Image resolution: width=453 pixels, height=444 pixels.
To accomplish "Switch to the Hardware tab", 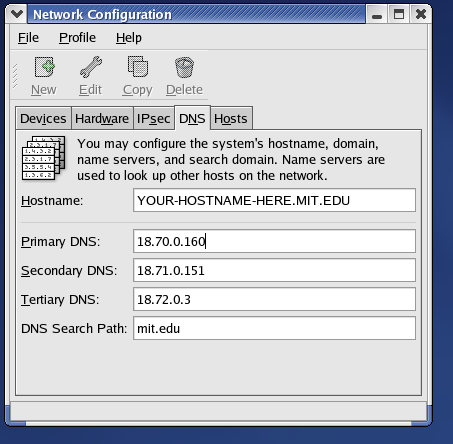I will [x=102, y=118].
